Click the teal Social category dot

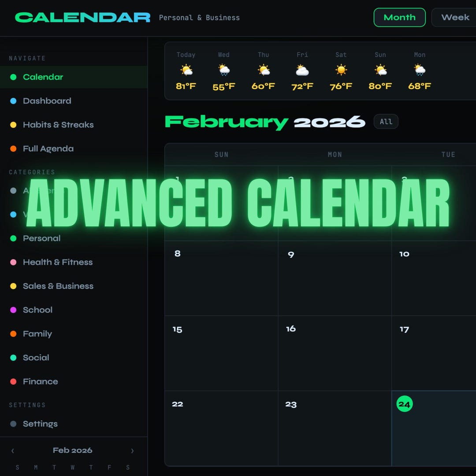pos(13,357)
